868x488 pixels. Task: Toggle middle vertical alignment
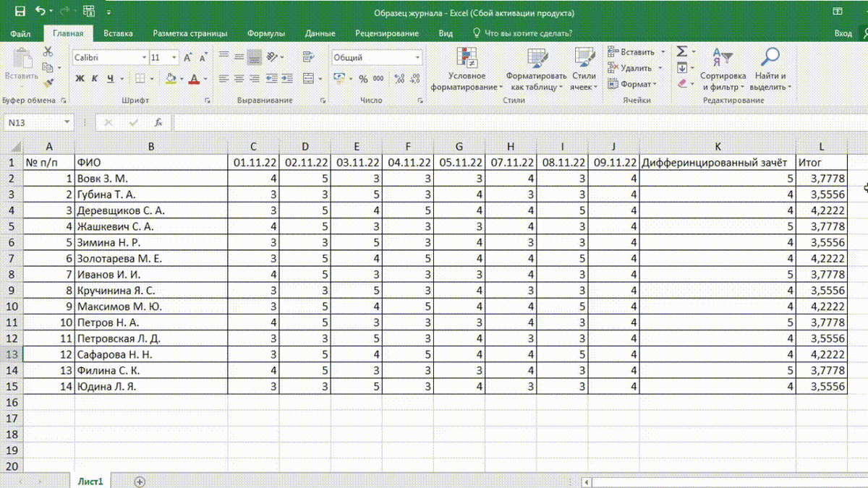pos(239,57)
